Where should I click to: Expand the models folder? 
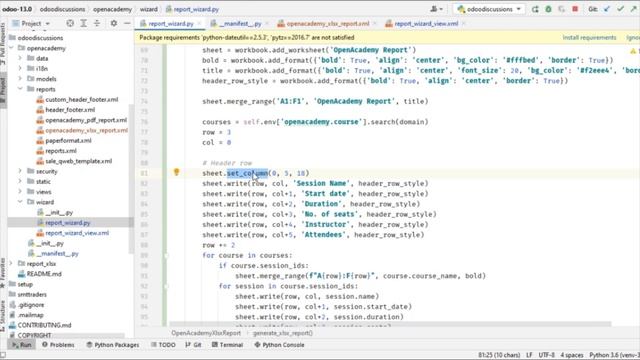click(x=20, y=79)
